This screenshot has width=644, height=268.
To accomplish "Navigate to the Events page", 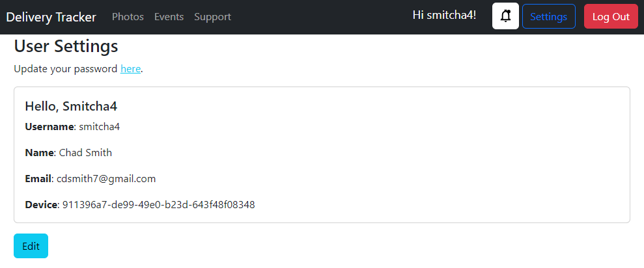I will point(169,17).
